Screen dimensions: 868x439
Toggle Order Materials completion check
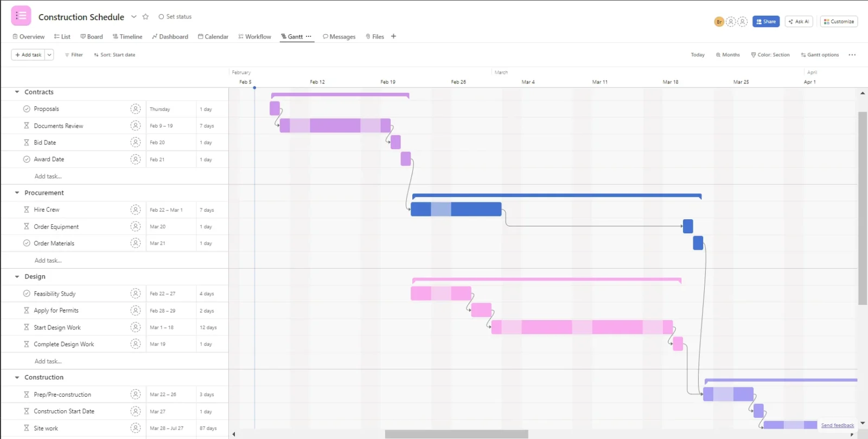[27, 243]
